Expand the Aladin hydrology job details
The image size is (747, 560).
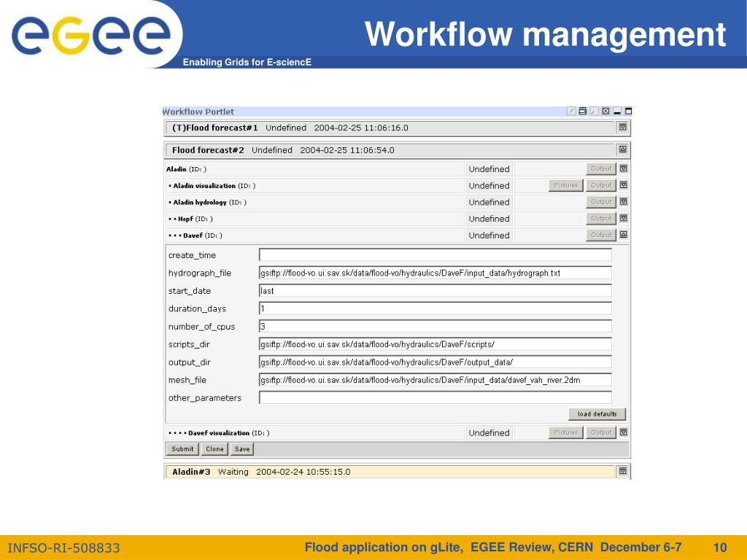623,202
